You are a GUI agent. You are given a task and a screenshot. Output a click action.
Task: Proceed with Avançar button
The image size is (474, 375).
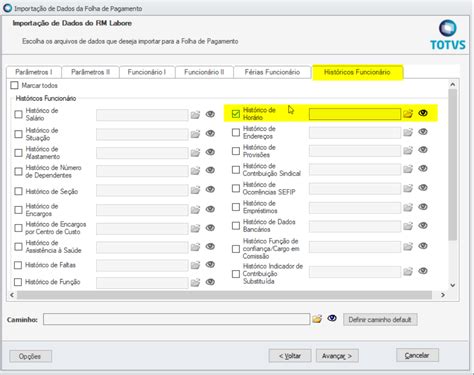click(337, 356)
